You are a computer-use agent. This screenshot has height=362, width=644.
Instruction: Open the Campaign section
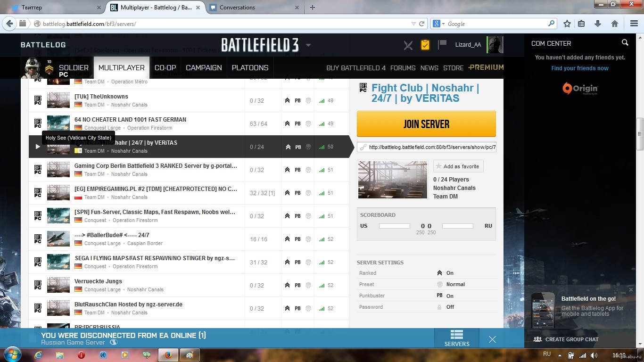(204, 68)
